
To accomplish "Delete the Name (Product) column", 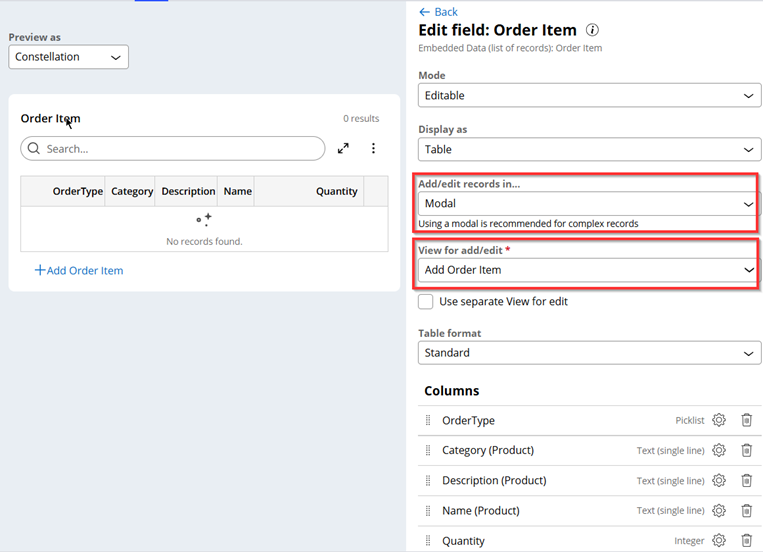I will tap(746, 511).
